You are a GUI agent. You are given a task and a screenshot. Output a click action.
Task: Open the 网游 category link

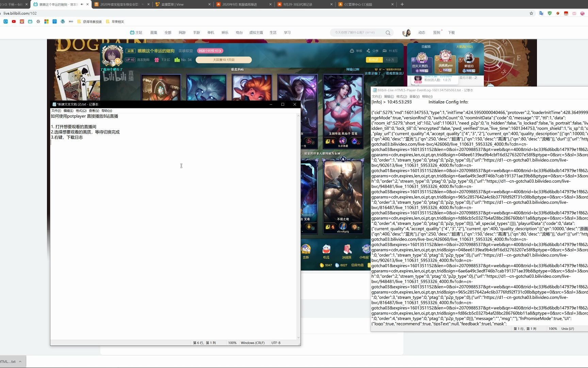[x=182, y=33]
